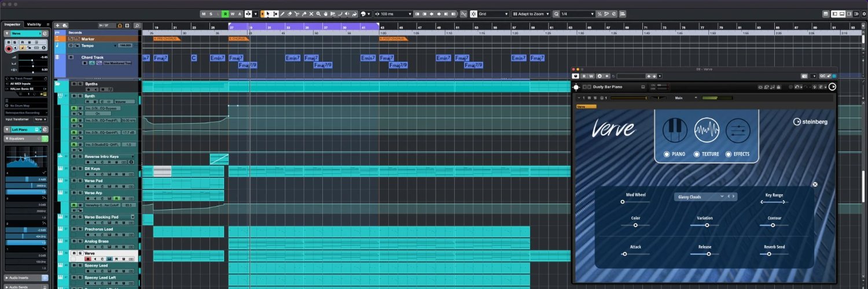Select the Analog Brass track
868x289 pixels.
click(97, 241)
